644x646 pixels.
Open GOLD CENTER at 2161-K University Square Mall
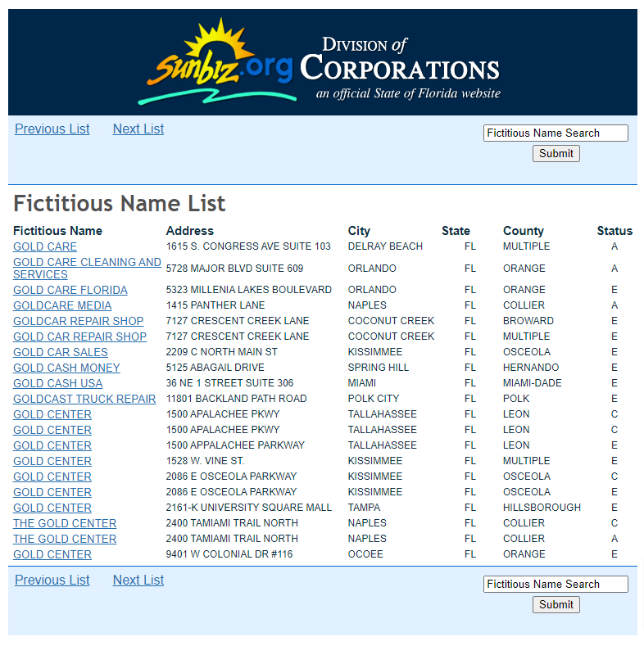(52, 508)
